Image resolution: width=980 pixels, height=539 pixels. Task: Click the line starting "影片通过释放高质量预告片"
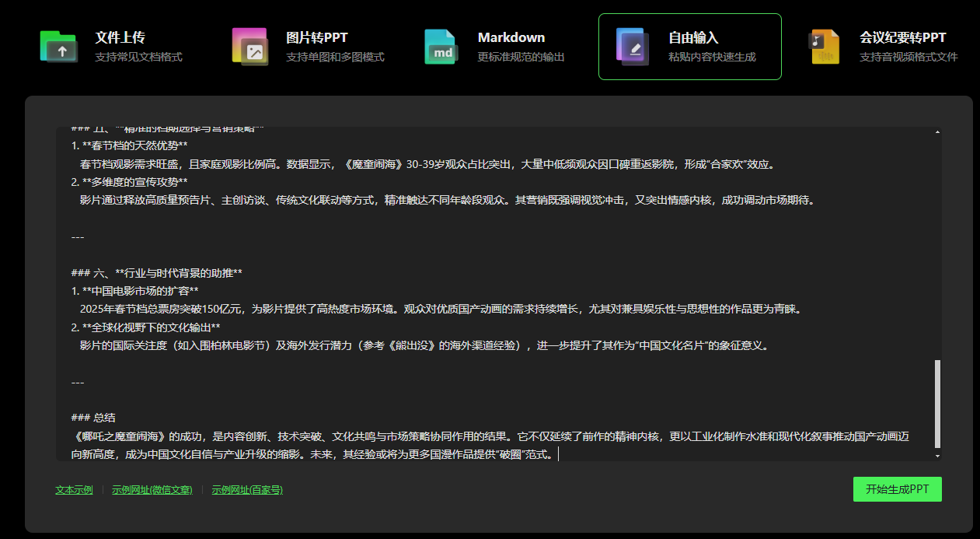(447, 200)
